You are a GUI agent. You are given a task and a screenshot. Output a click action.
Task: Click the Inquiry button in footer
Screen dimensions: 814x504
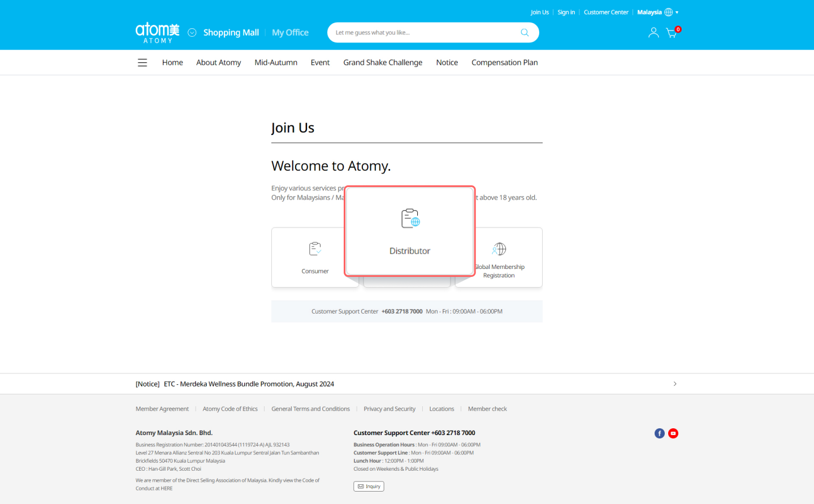369,486
